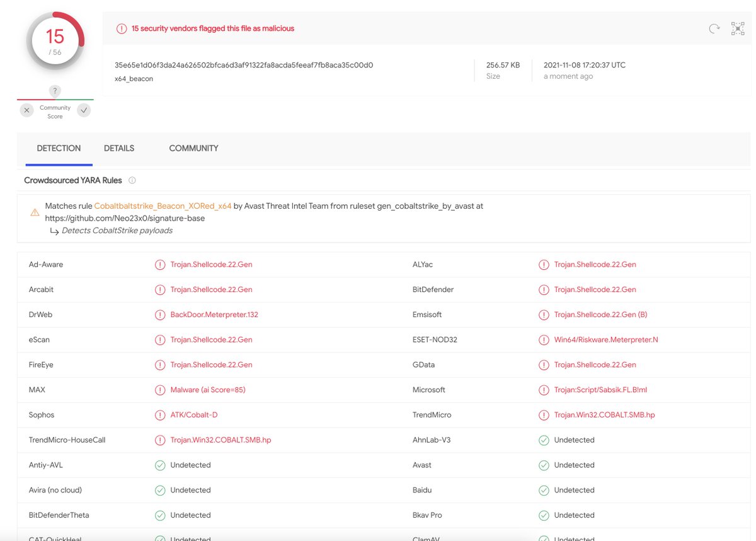Click the 2021-11-08 17:20:37 UTC timestamp
The width and height of the screenshot is (756, 541).
[x=585, y=65]
